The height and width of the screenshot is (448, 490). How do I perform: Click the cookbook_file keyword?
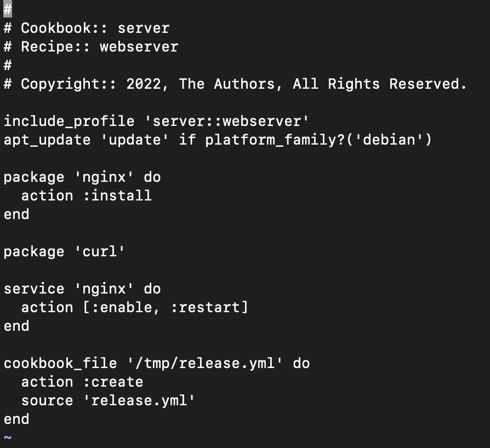pos(60,363)
